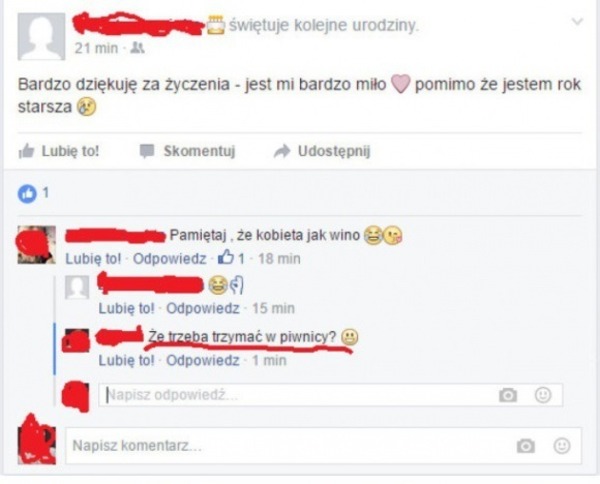
Task: Click the Udostępnij share arrow icon
Action: click(x=282, y=151)
